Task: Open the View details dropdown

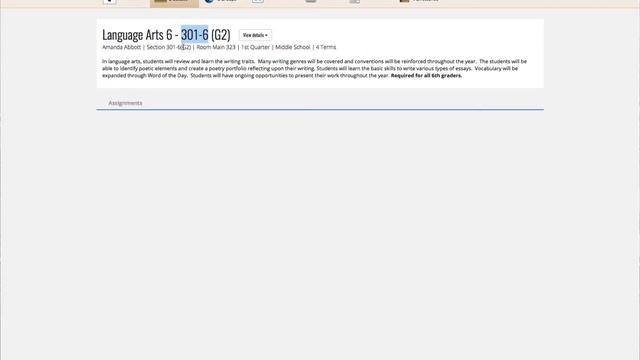Action: click(x=255, y=36)
